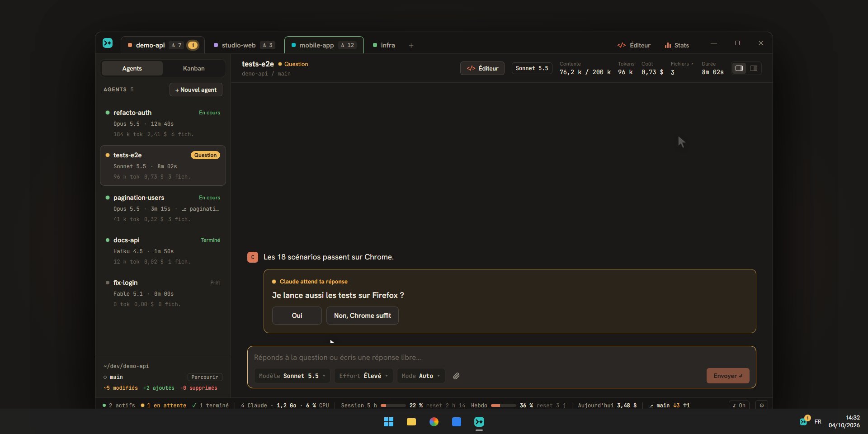Viewport: 868px width, 434px height.
Task: Answer Oui to Firefox question
Action: coord(297,316)
